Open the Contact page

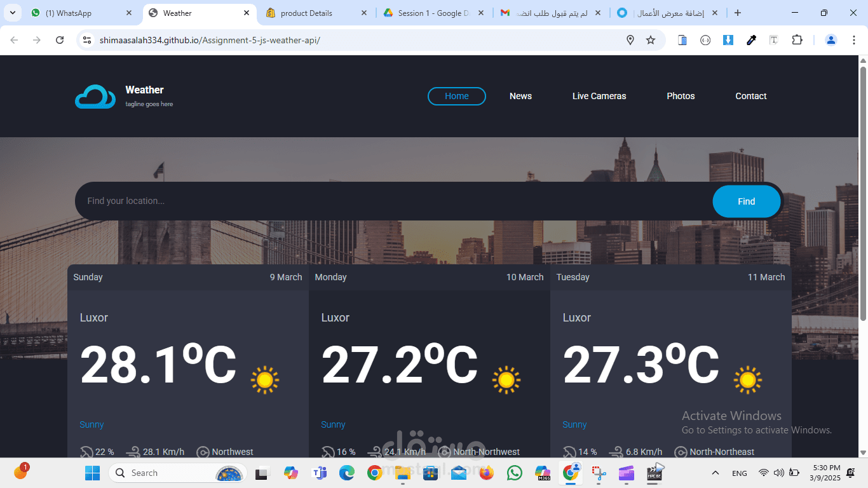click(x=751, y=96)
